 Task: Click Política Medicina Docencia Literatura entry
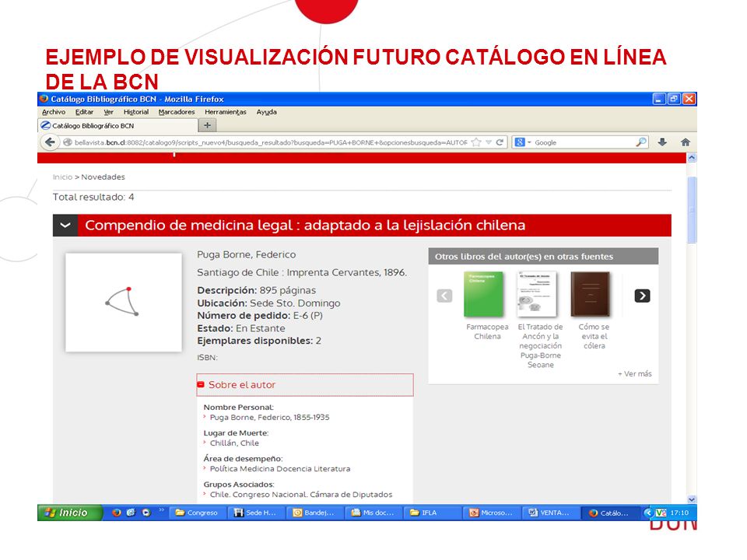point(280,468)
